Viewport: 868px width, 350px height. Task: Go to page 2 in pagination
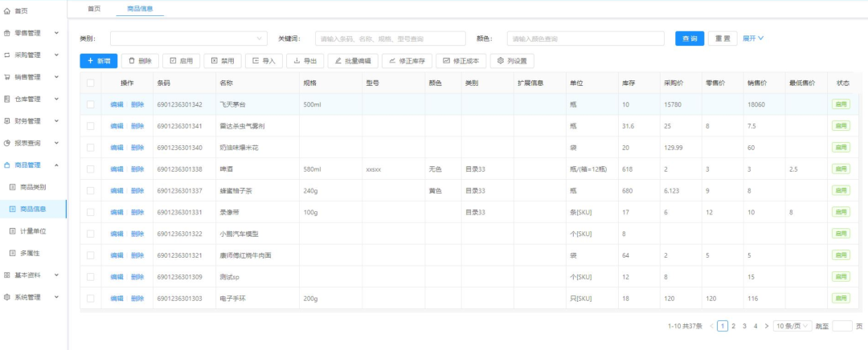click(x=733, y=326)
